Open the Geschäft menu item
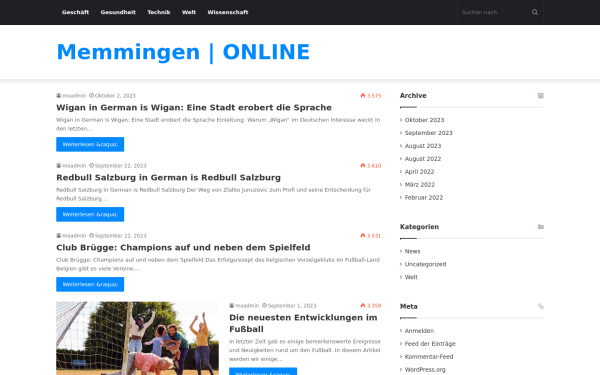Screen dimensions: 600x375 coord(75,12)
